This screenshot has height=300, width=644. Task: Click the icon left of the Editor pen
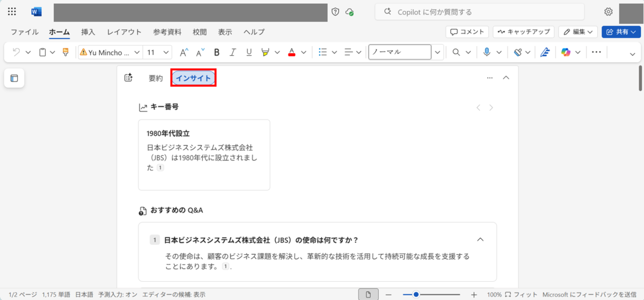pyautogui.click(x=517, y=52)
